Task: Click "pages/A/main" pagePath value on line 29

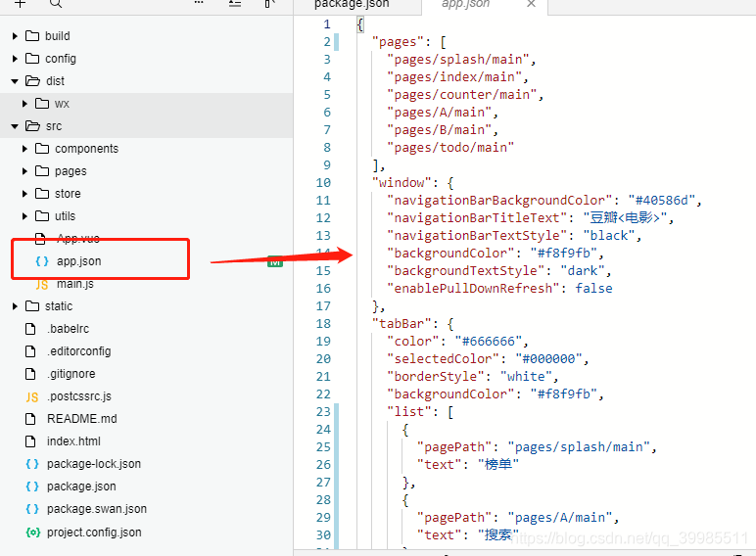Action: [560, 518]
